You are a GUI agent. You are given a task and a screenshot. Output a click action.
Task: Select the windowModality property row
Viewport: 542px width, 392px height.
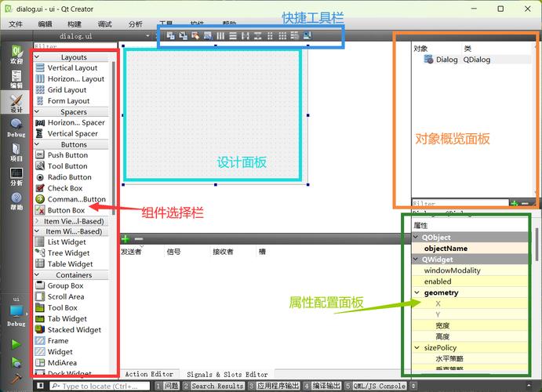click(470, 270)
